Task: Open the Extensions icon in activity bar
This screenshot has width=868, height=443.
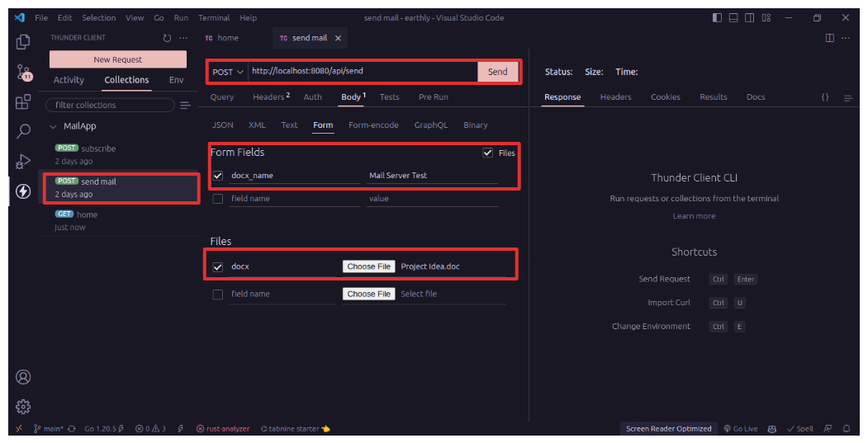Action: tap(23, 102)
